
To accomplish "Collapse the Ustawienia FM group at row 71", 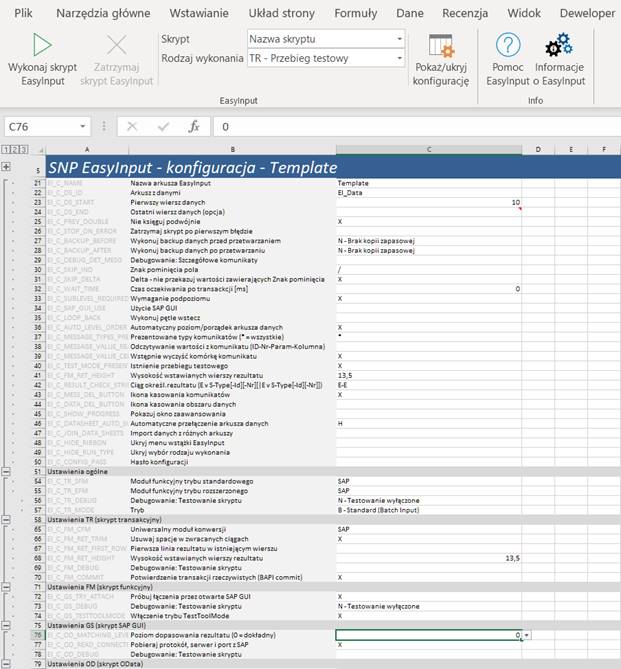I will (6, 587).
